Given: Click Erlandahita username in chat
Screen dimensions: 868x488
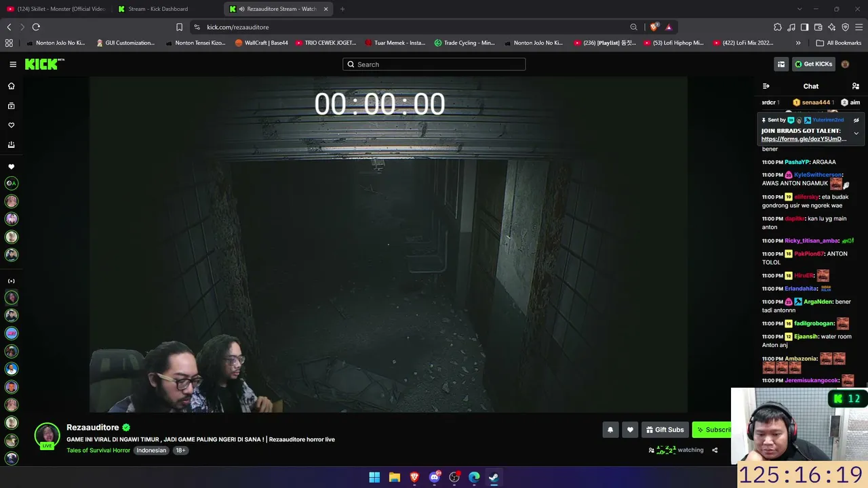Looking at the screenshot, I should (801, 289).
